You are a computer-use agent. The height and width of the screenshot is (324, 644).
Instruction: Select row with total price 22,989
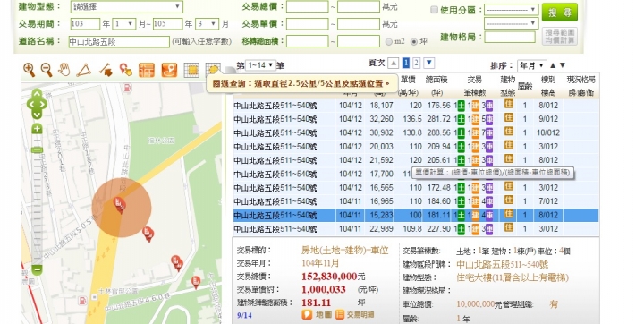point(416,228)
